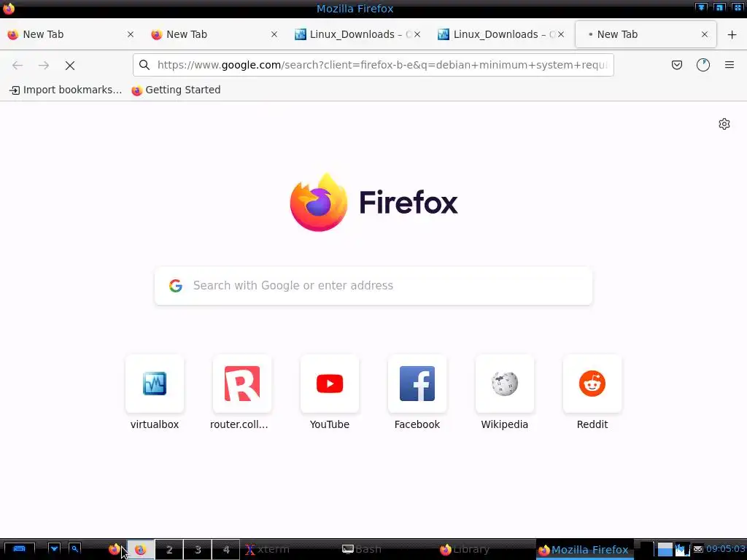Switch to the second Linux_Downloads tab
747x560 pixels.
tap(500, 34)
